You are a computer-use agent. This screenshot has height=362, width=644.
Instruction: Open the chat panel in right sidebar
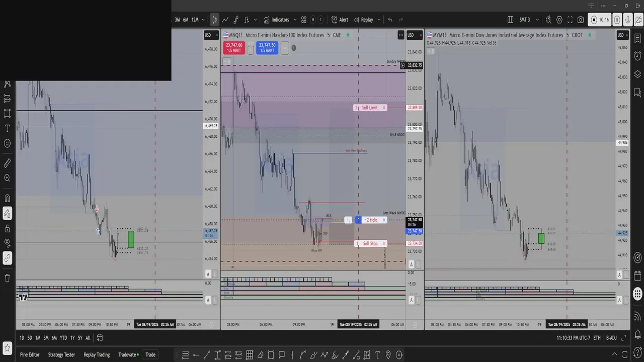point(637,93)
